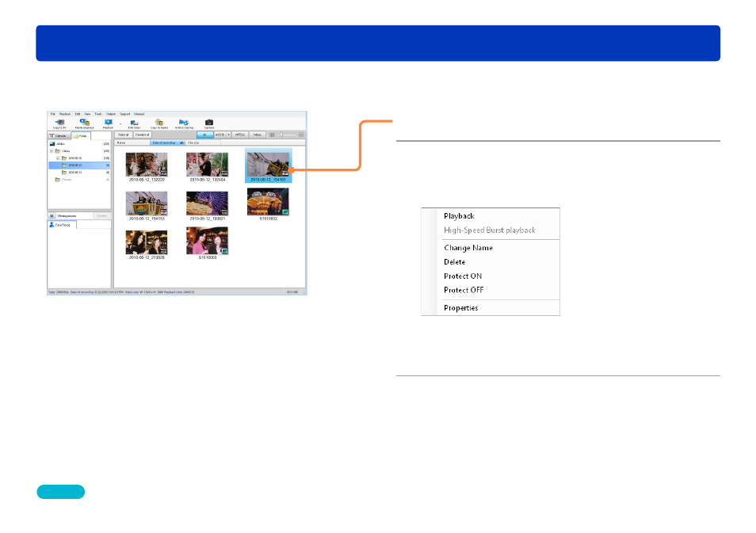Click the face recognition person icon
Screen dimensions: 756x533
pos(52,225)
